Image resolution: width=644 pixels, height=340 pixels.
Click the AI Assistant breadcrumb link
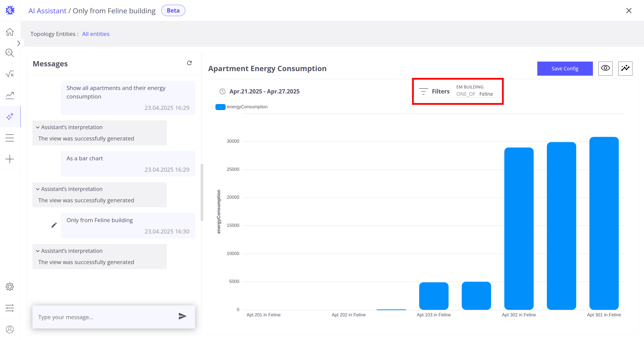click(x=47, y=11)
